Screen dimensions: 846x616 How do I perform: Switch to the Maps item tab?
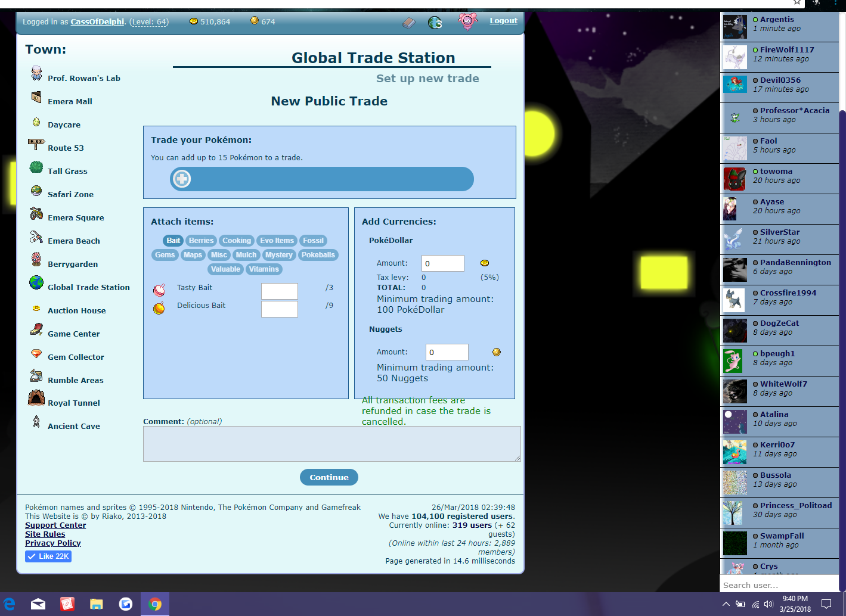[193, 255]
